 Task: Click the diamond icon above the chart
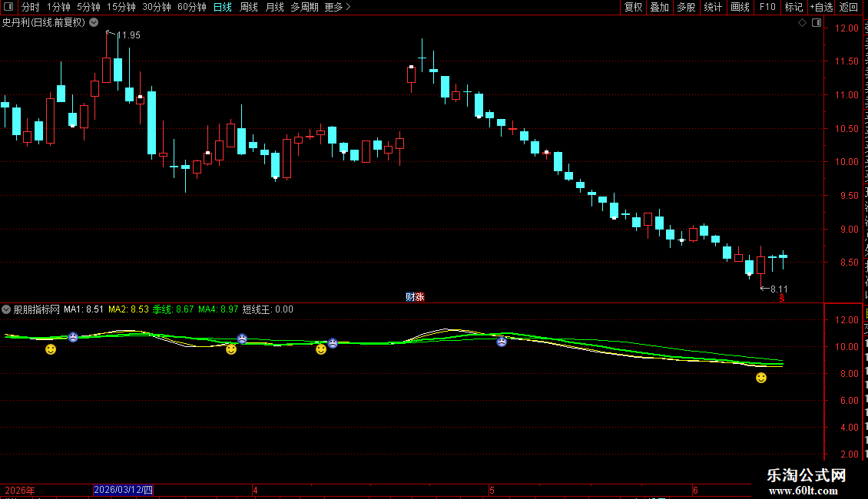point(802,23)
